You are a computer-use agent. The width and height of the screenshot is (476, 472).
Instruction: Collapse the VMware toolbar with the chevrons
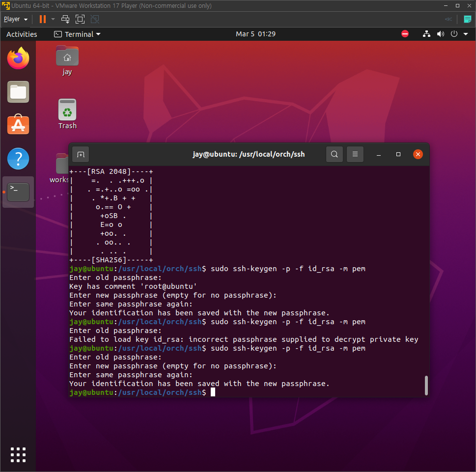(x=448, y=19)
